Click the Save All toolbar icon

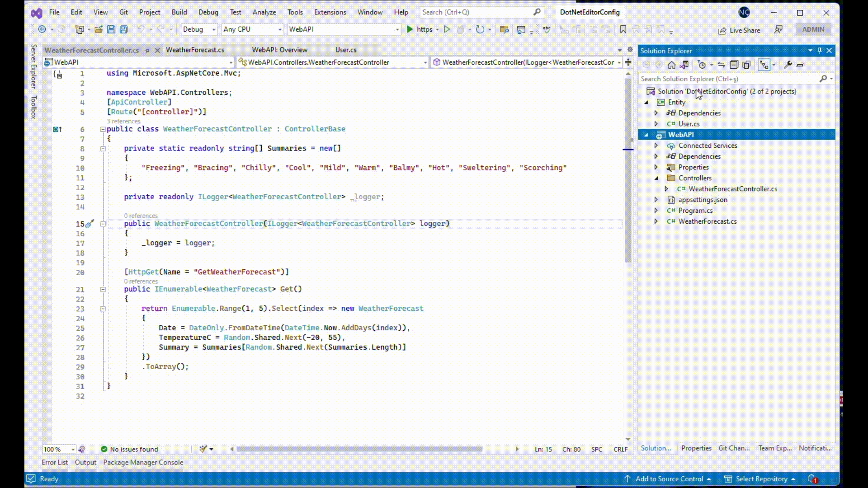point(123,29)
